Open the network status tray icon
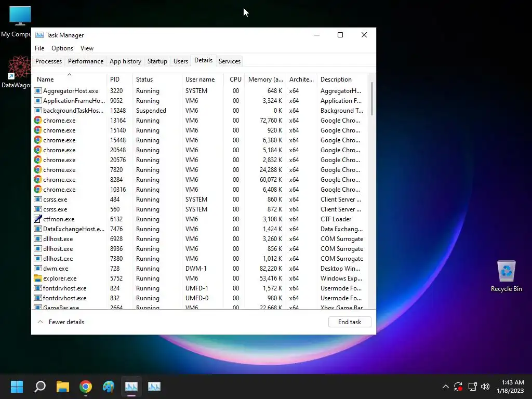Viewport: 532px width, 399px height. click(x=472, y=387)
